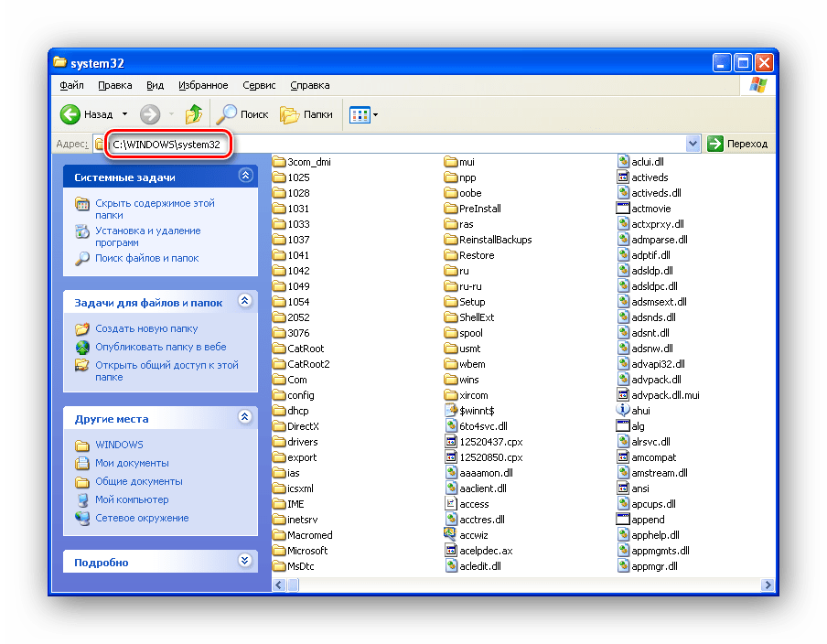Expand the Подробно details panel
This screenshot has height=644, width=827.
244,561
